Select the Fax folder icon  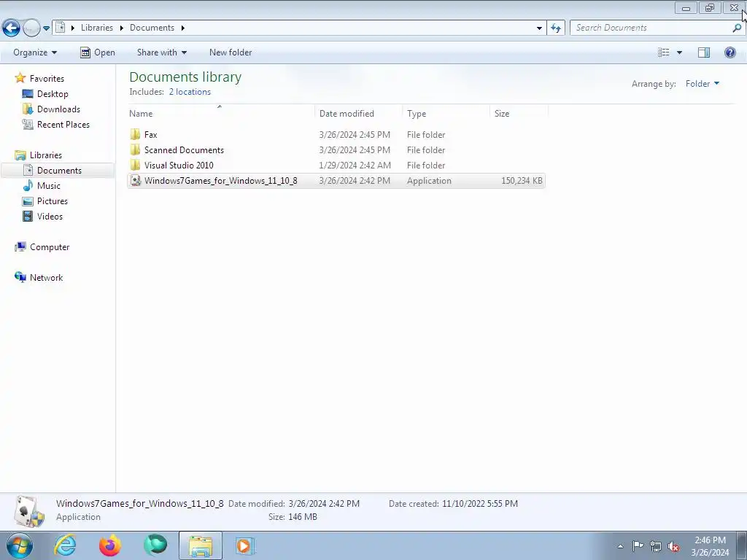(x=135, y=134)
